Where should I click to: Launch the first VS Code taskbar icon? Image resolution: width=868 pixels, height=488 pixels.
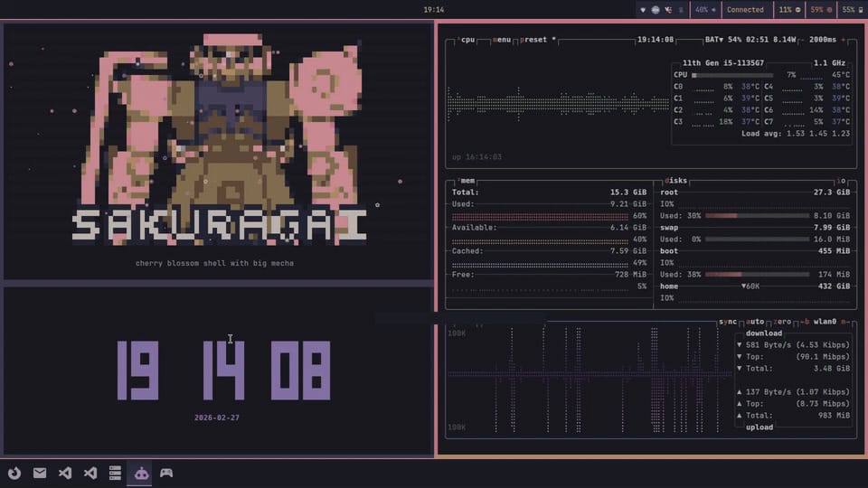tap(65, 473)
